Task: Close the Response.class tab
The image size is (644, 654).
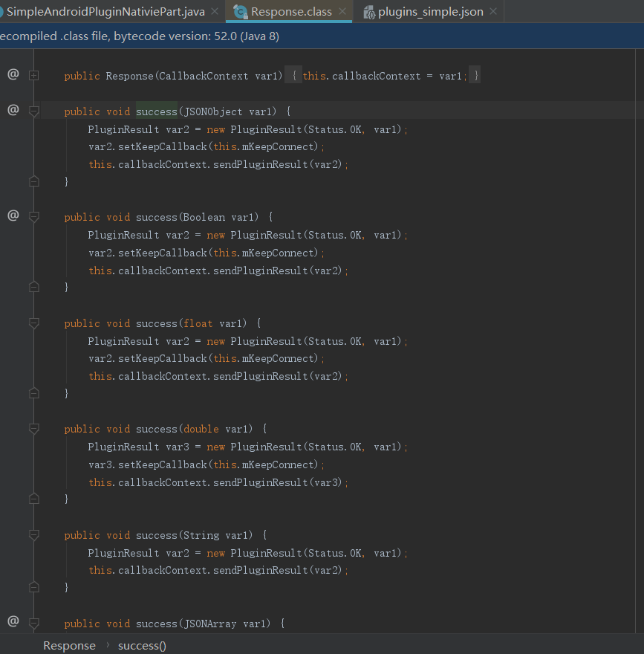Action: 342,12
